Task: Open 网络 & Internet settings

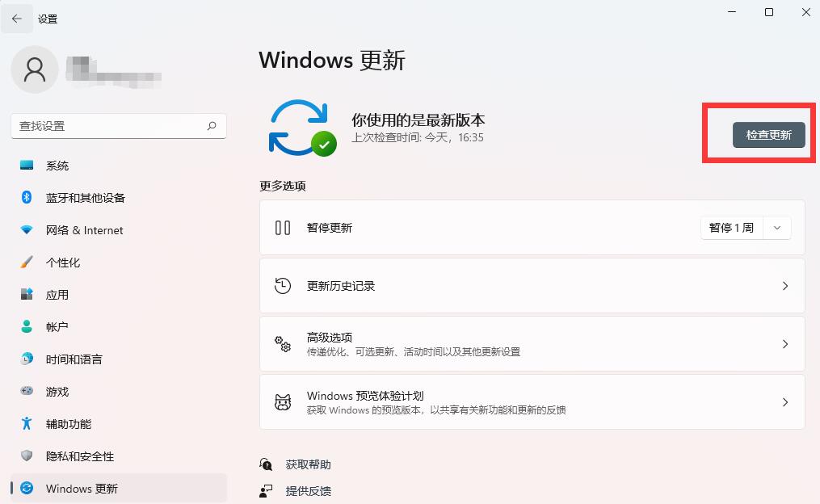Action: point(119,230)
